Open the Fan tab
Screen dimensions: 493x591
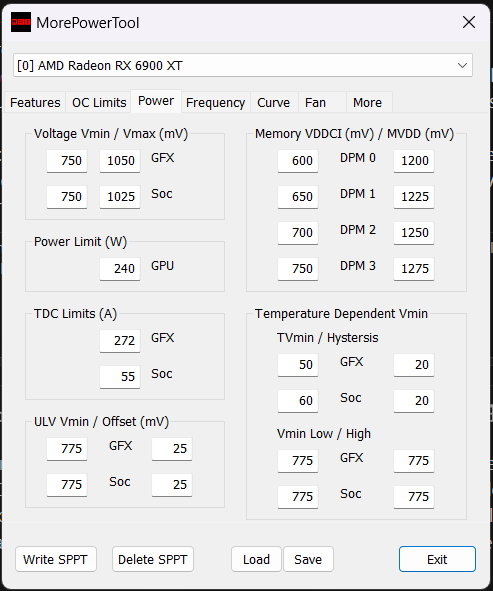tap(315, 103)
